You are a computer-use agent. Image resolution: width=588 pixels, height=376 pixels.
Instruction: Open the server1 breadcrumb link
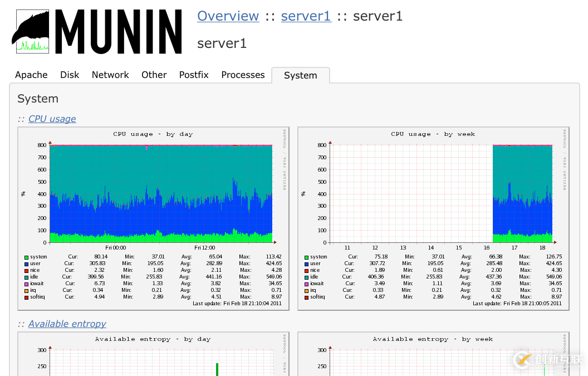pos(306,16)
